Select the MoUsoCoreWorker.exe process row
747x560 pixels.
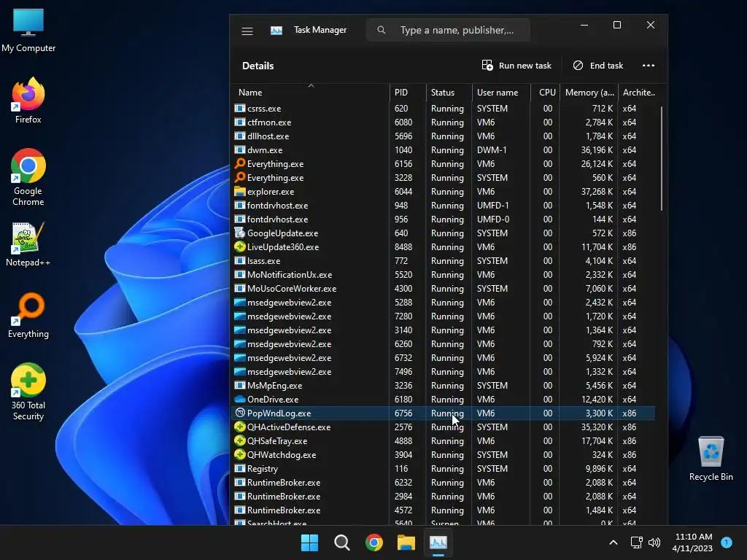[444, 289]
